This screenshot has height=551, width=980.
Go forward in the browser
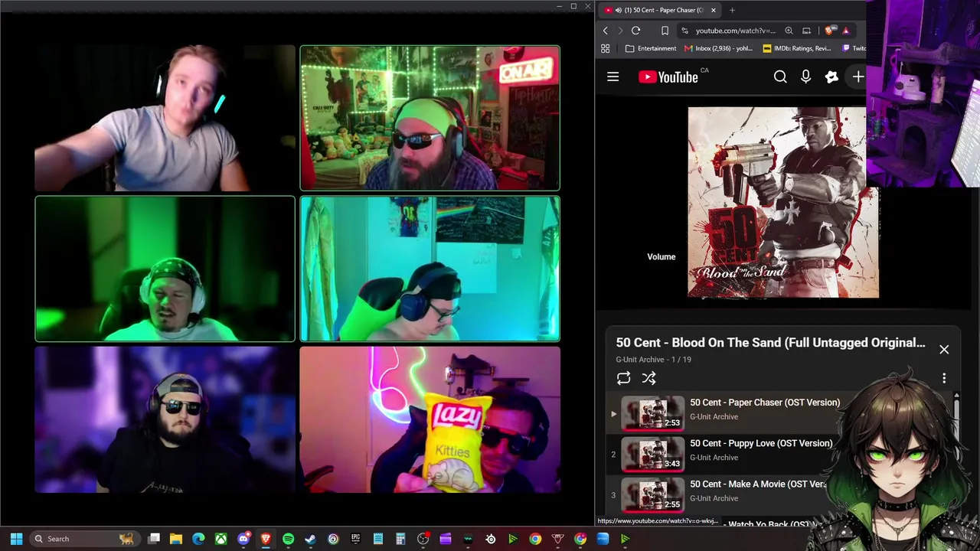(x=620, y=31)
